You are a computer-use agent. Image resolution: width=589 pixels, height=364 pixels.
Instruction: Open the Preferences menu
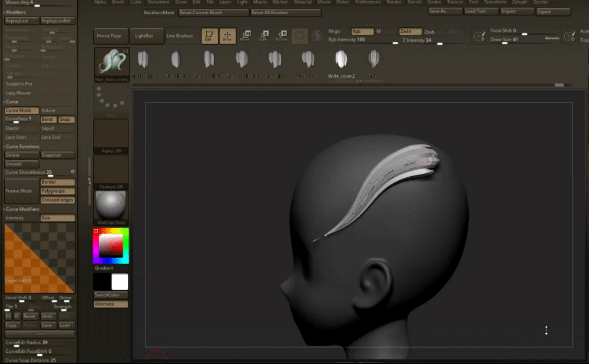coord(368,2)
